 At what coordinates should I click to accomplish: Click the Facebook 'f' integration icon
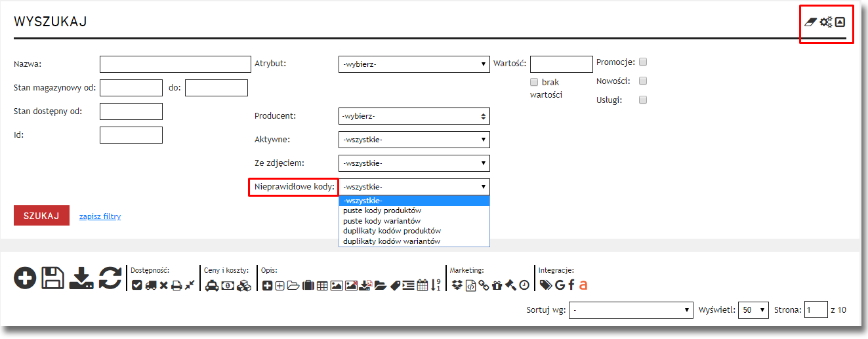pyautogui.click(x=571, y=285)
